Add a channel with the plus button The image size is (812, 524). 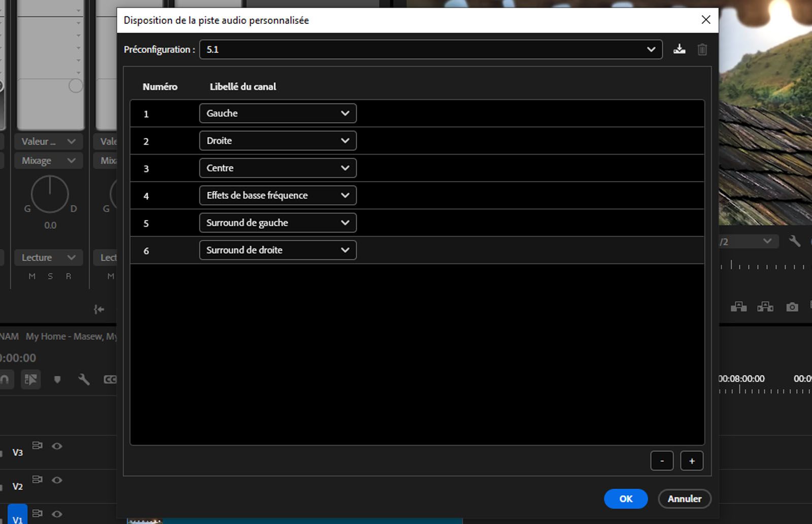click(x=692, y=461)
